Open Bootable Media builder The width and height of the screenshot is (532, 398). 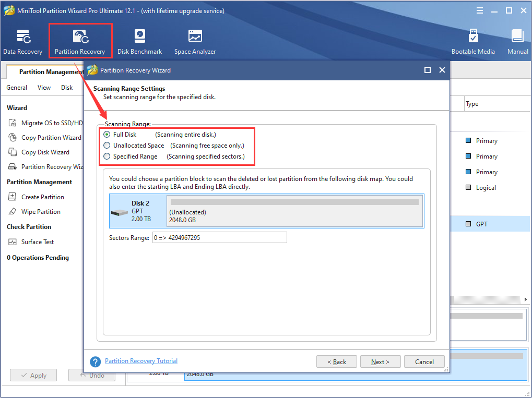coord(473,42)
